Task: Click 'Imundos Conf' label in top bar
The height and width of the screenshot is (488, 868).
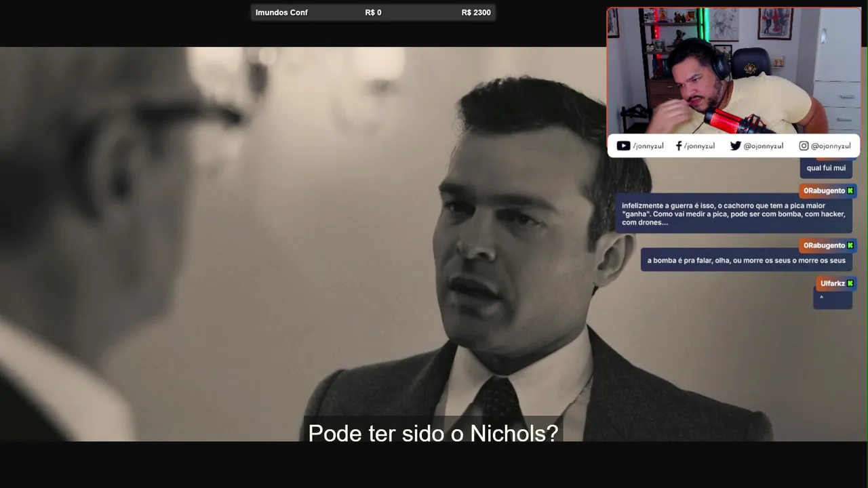Action: click(281, 12)
